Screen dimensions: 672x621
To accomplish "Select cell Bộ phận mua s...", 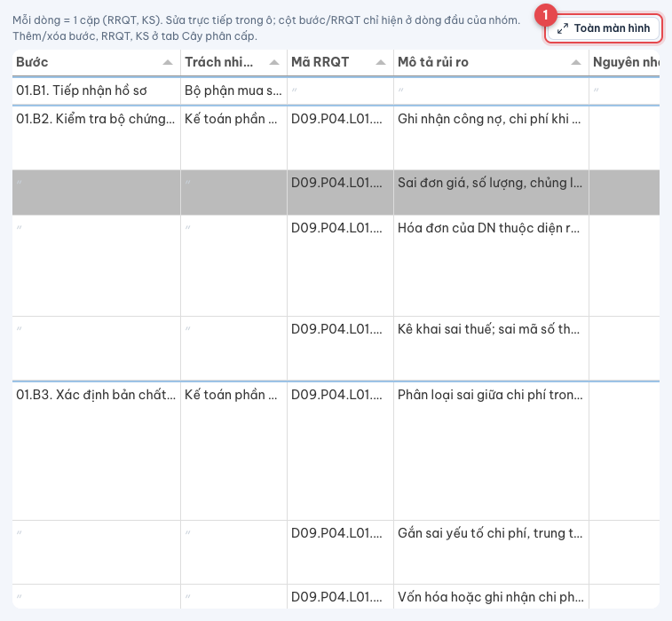I will 234,90.
